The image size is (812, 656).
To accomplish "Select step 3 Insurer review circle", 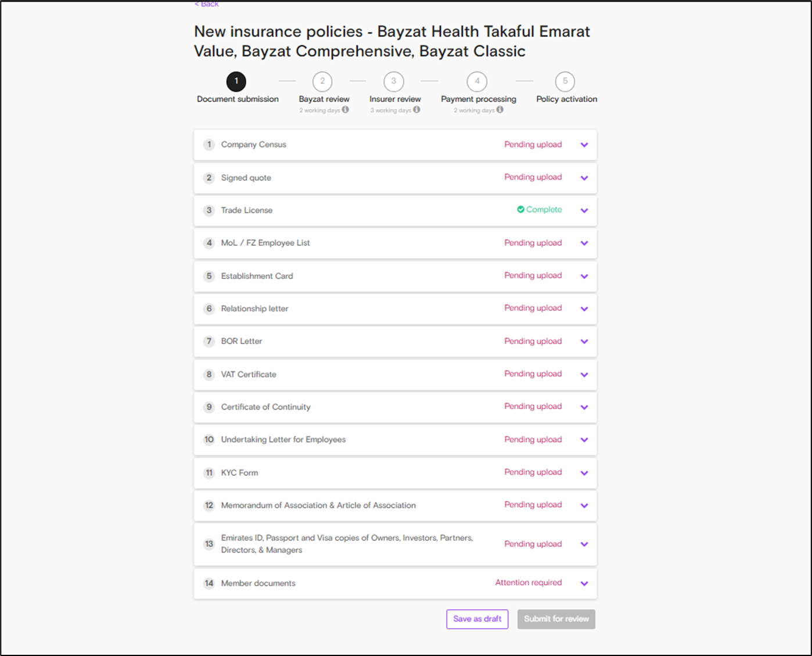I will [394, 81].
